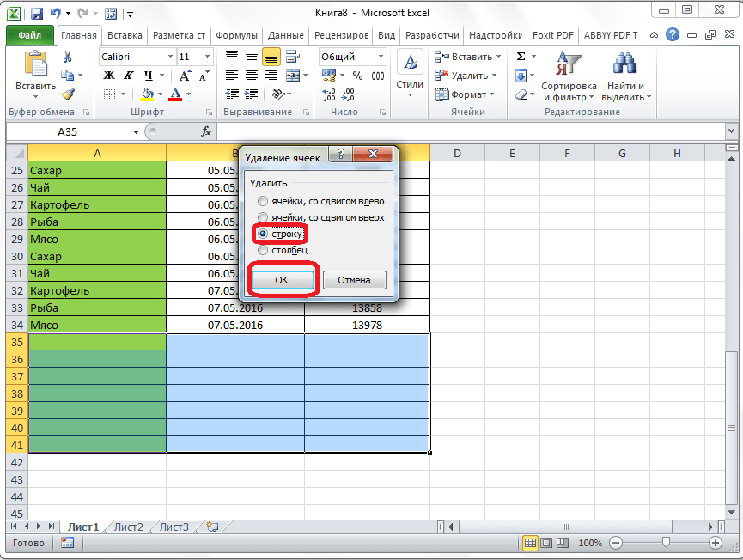Viewport: 743px width, 560px height.
Task: Open the Вставка ribbon tab
Action: (125, 35)
